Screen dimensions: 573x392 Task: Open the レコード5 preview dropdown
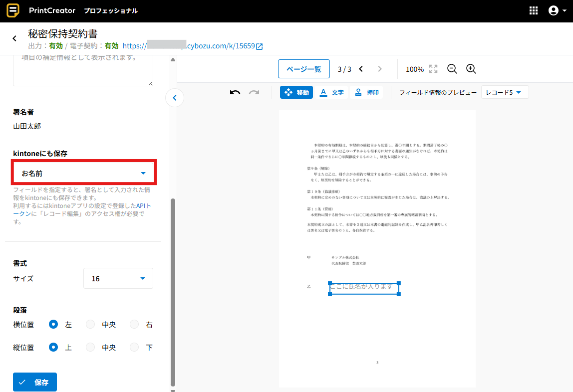pyautogui.click(x=504, y=92)
